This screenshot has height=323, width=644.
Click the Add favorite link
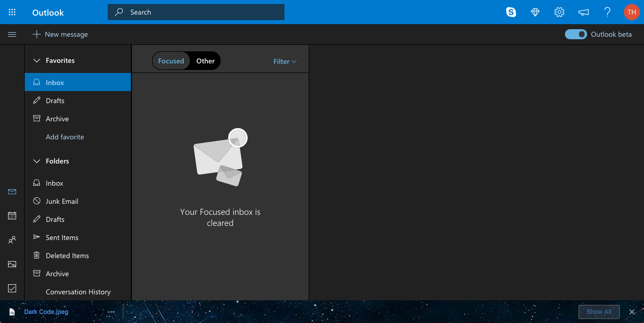pos(65,137)
